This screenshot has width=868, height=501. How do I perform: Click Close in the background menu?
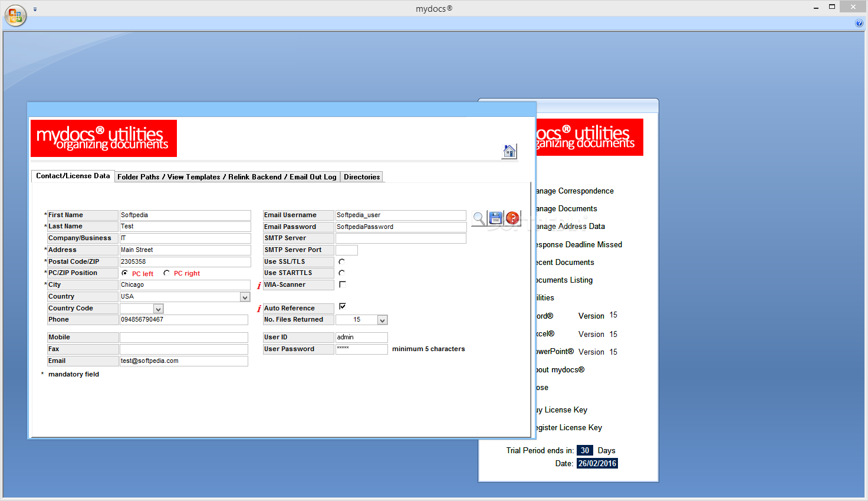coord(542,388)
